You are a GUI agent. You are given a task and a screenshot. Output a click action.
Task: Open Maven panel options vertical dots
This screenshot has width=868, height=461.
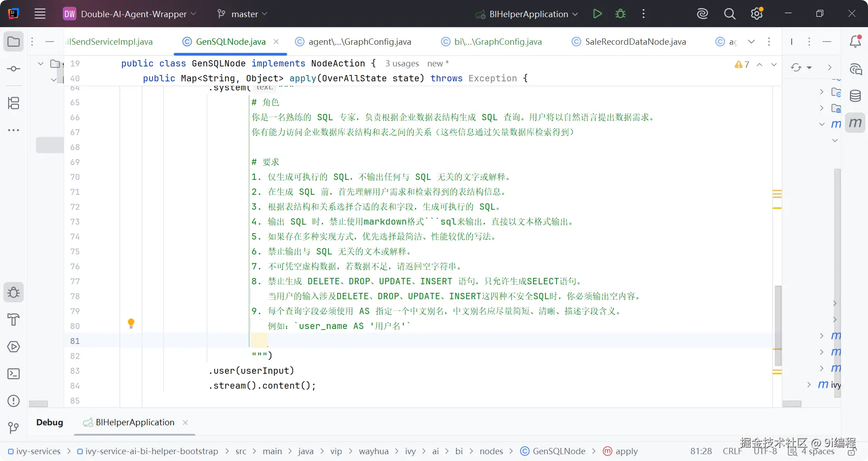coord(809,42)
